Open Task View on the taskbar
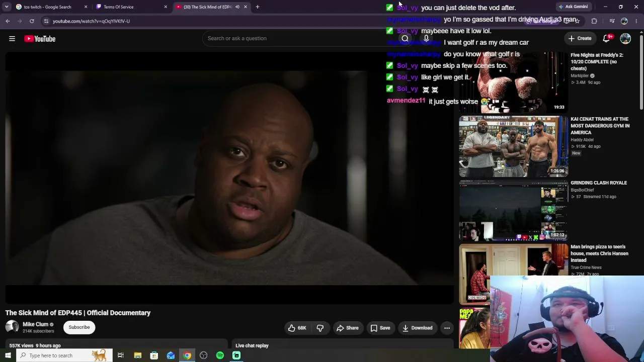 [x=121, y=355]
